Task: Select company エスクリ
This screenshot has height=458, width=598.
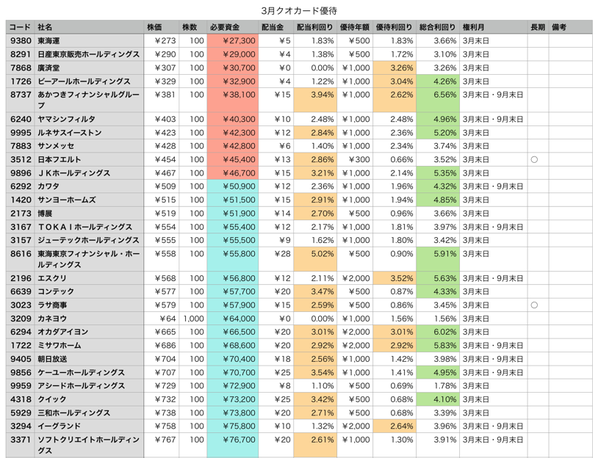Action: 52,278
